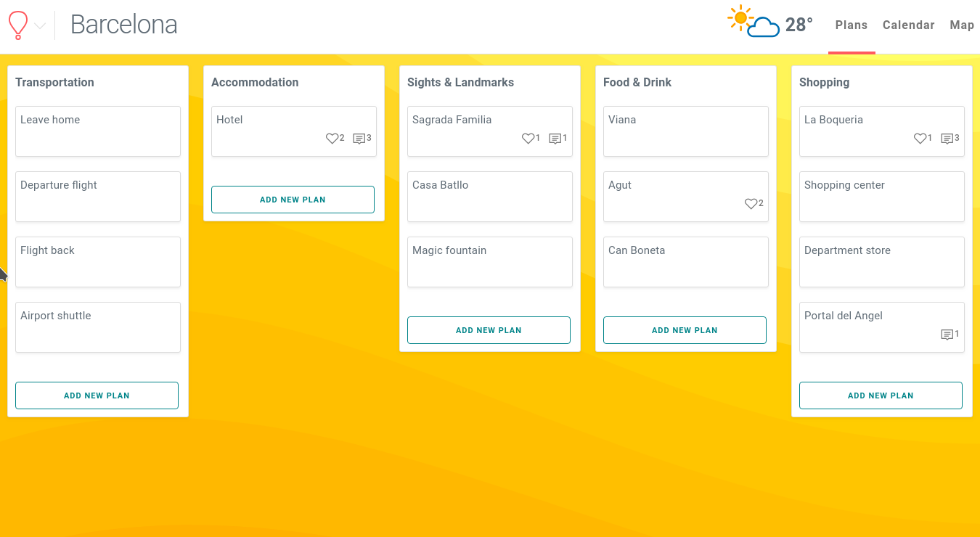Like the Hotel plan heart icon

click(332, 139)
